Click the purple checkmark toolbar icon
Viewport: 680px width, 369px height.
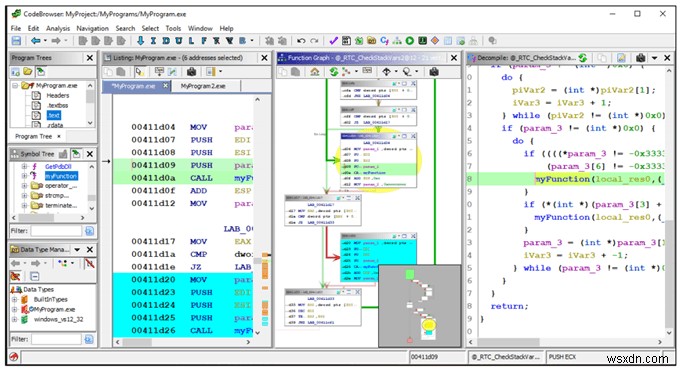pyautogui.click(x=333, y=41)
